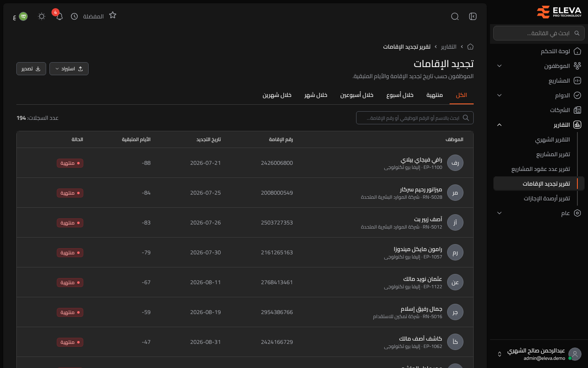This screenshot has height=368, width=588.
Task: Click avatar of راڤي ڤيجاي بيلاي
Action: pyautogui.click(x=455, y=163)
